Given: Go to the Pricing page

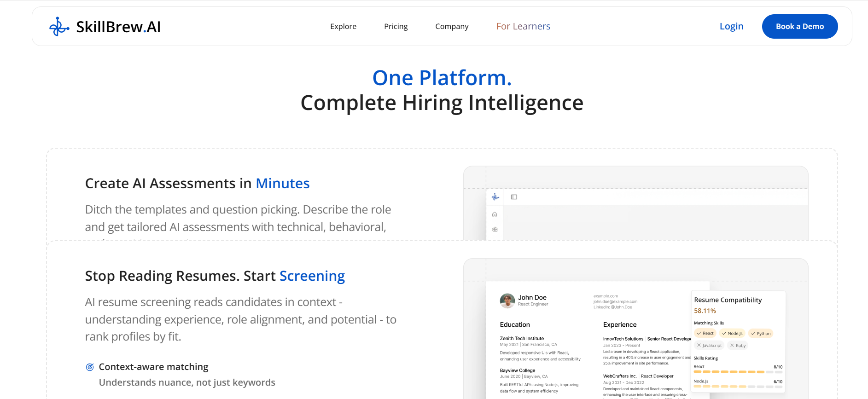Looking at the screenshot, I should point(396,26).
